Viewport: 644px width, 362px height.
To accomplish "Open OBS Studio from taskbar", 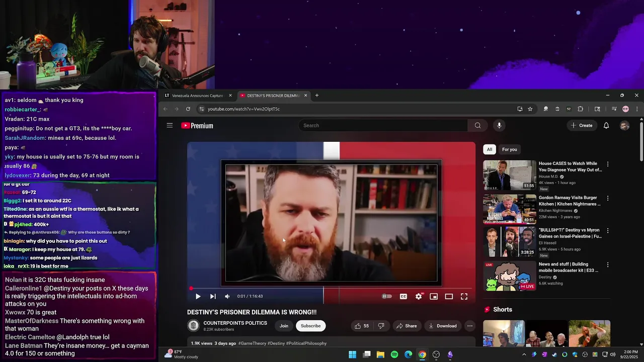I will tap(436, 355).
